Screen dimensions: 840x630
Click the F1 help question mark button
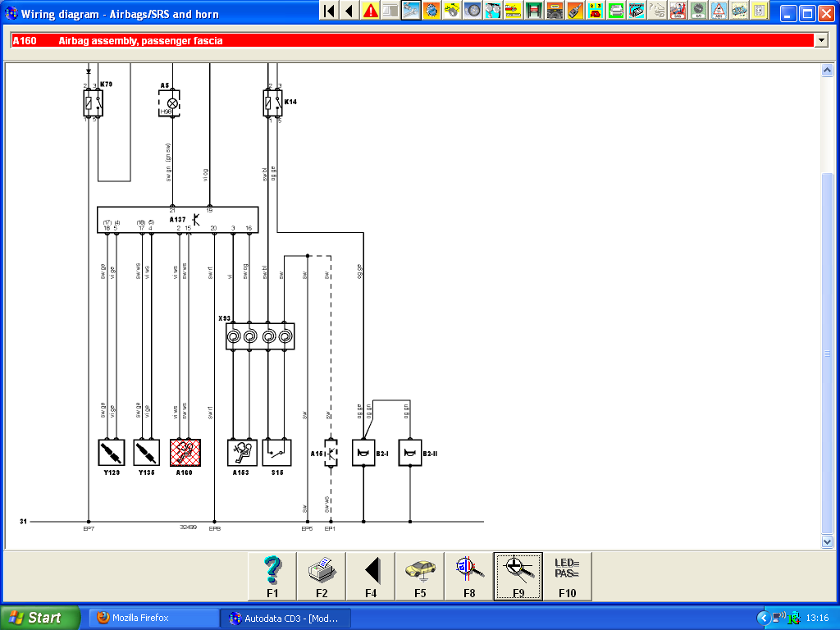[272, 577]
